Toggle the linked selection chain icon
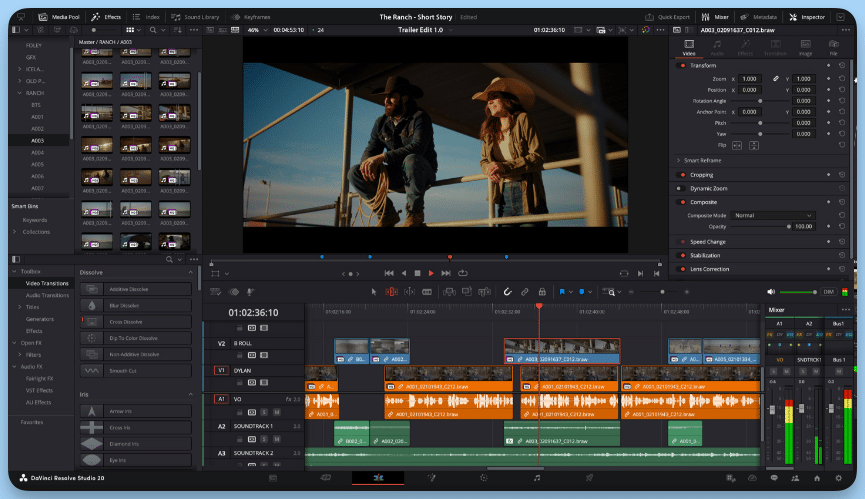This screenshot has width=865, height=499. 525,292
